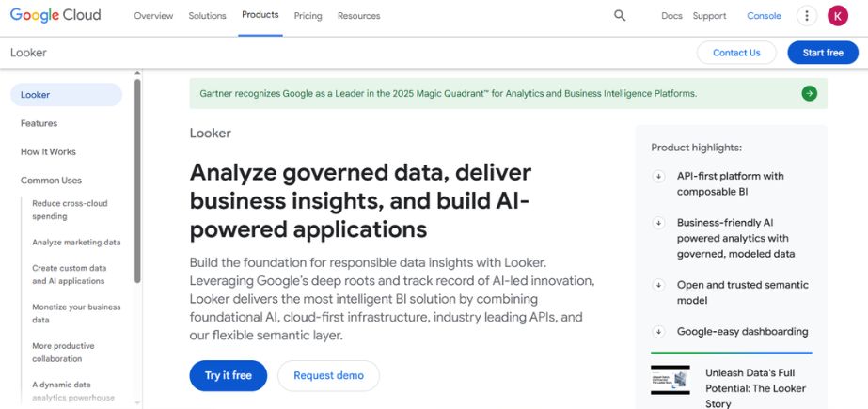Open The Looker Story thumbnail image
This screenshot has height=409, width=868.
(x=670, y=380)
